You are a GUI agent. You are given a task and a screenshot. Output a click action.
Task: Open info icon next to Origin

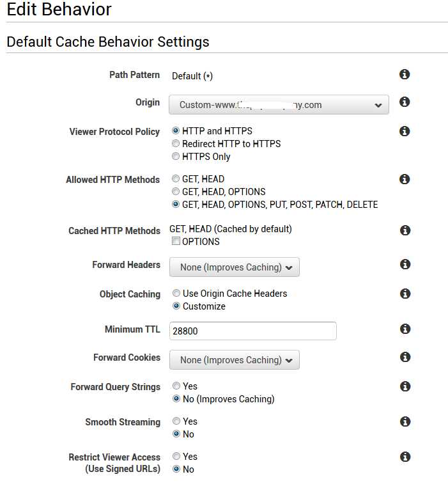click(x=404, y=102)
